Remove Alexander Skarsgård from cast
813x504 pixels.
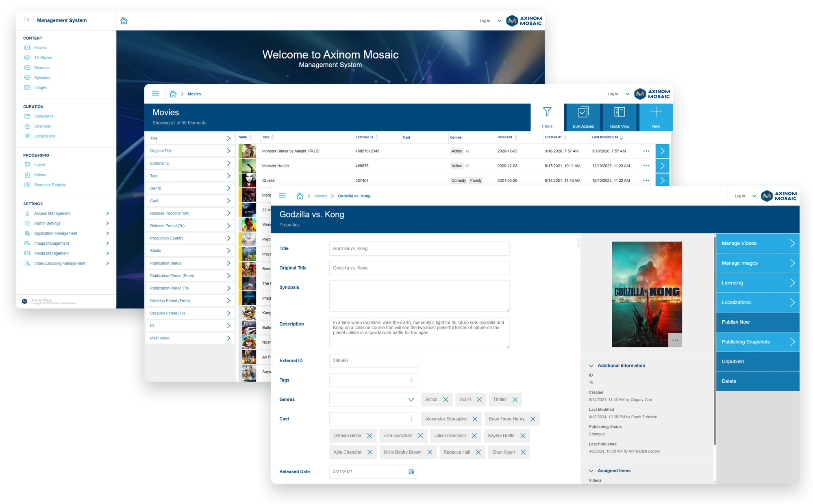[x=475, y=419]
